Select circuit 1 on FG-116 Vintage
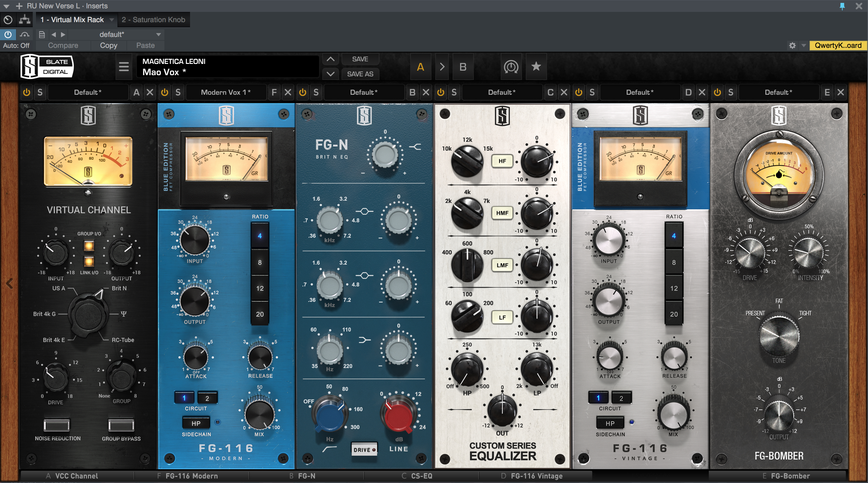This screenshot has height=483, width=868. tap(598, 398)
